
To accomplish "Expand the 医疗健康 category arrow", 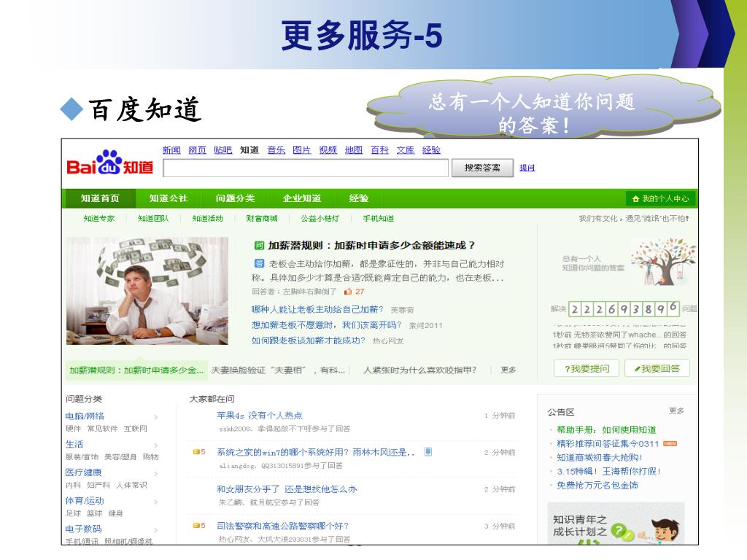I will (x=156, y=474).
